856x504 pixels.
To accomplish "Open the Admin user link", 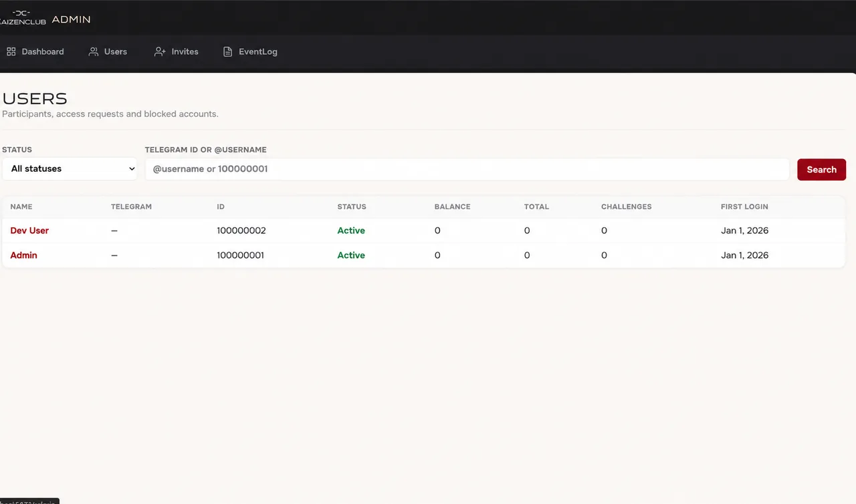I will click(23, 255).
